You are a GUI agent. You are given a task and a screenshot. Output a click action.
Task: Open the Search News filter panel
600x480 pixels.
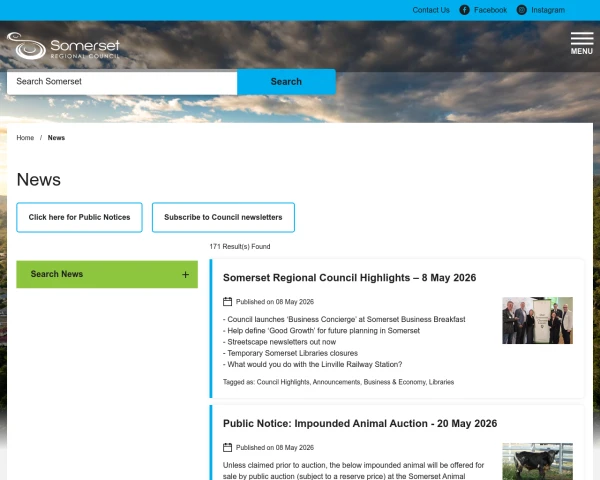pyautogui.click(x=107, y=274)
